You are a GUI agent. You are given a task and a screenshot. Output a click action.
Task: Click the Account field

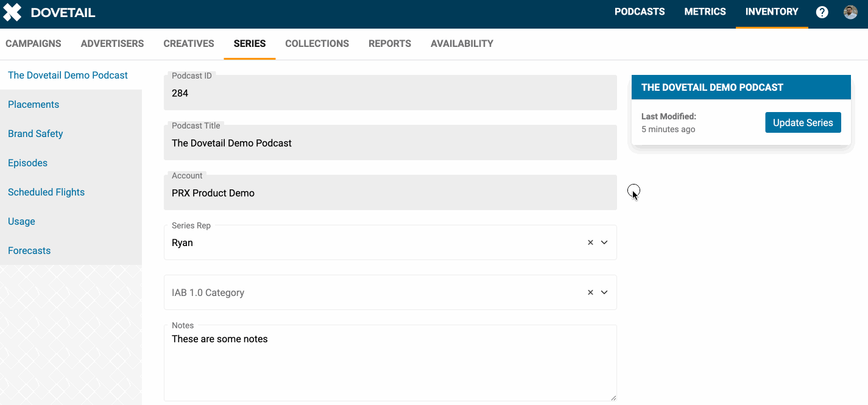(x=390, y=192)
